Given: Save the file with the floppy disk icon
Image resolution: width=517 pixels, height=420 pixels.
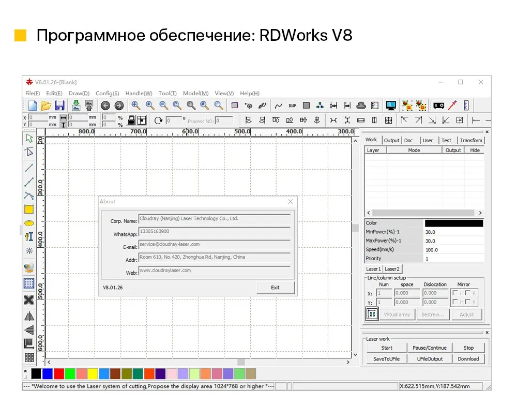Looking at the screenshot, I should tap(59, 106).
